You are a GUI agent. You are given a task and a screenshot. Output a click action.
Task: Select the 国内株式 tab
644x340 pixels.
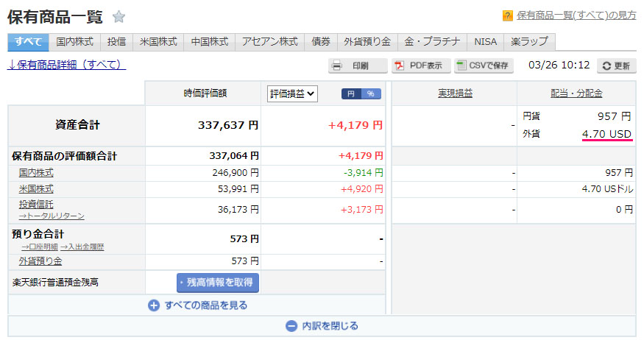(75, 42)
